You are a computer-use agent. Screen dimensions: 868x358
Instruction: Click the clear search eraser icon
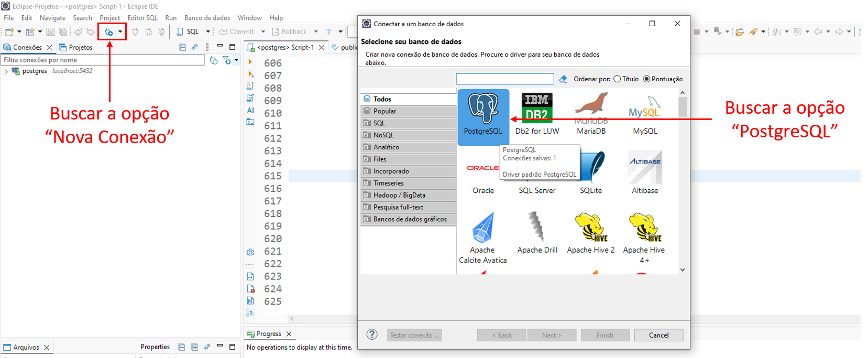(x=563, y=79)
